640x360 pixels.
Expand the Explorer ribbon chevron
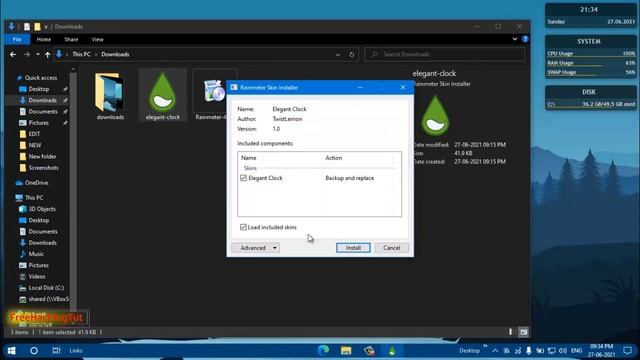click(515, 39)
